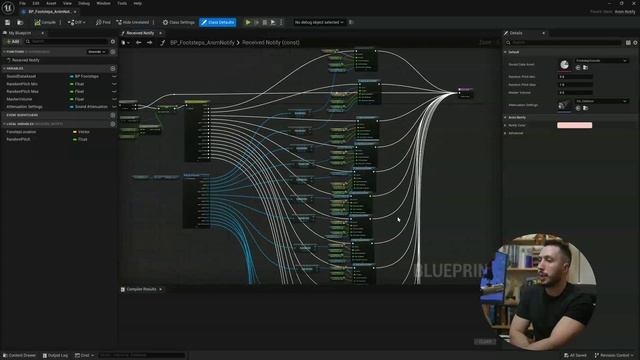
Task: Open Class Settings
Action: (178, 22)
